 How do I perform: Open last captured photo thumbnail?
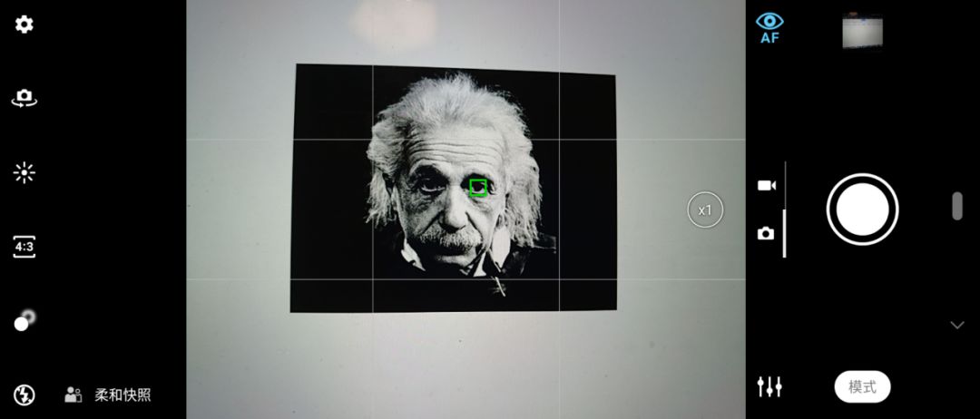click(863, 31)
